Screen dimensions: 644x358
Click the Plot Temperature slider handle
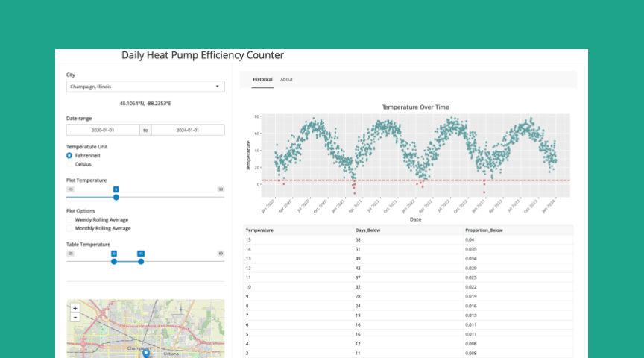pyautogui.click(x=116, y=198)
